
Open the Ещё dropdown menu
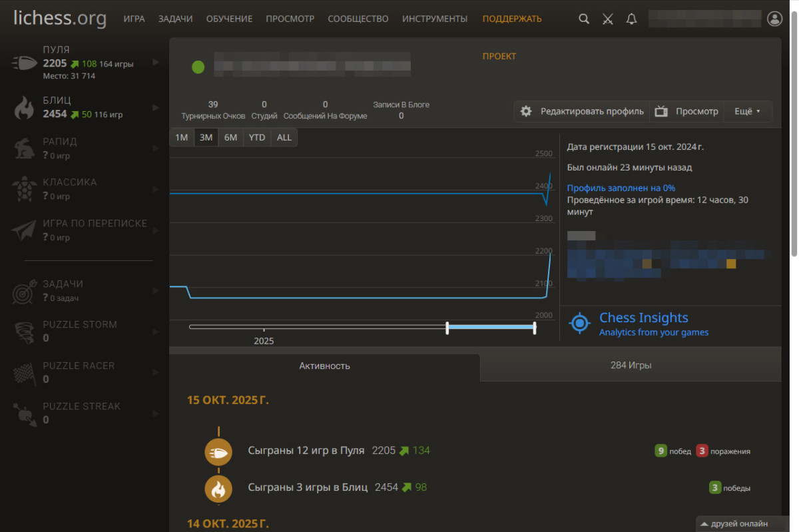coord(748,112)
